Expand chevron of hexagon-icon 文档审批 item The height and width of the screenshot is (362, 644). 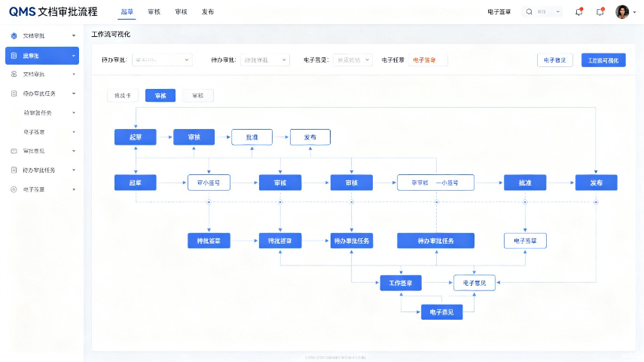click(74, 35)
